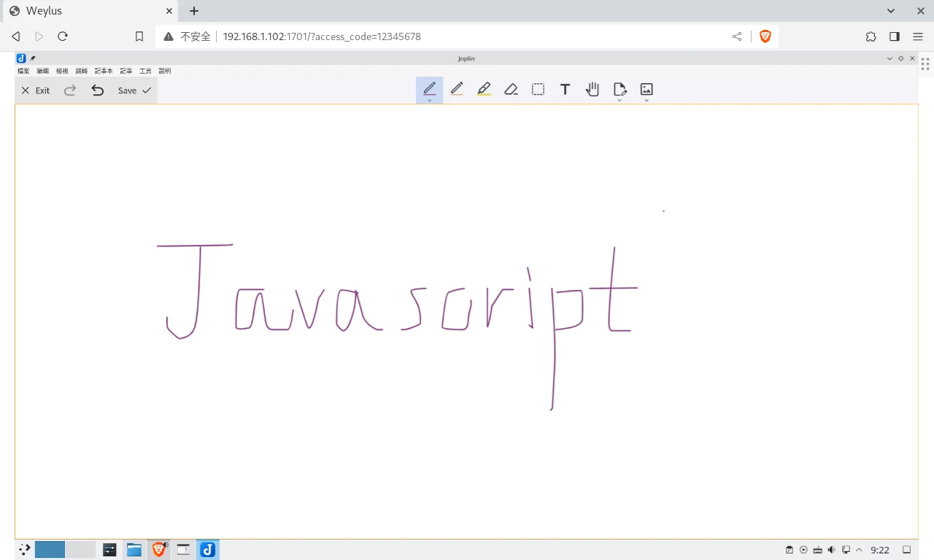Click the Undo arrow

tap(97, 90)
